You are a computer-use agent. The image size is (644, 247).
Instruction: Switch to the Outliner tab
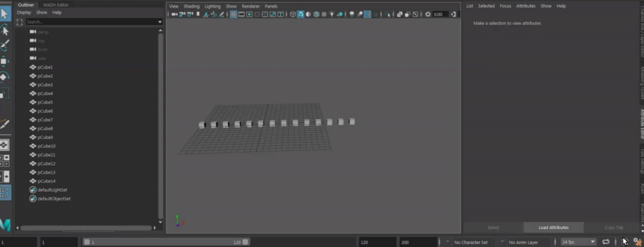[26, 5]
